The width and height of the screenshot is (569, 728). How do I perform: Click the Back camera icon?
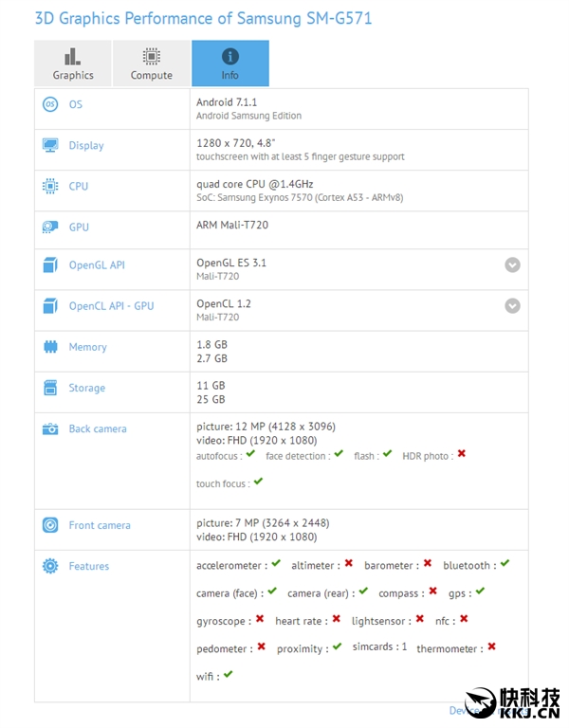pyautogui.click(x=50, y=429)
